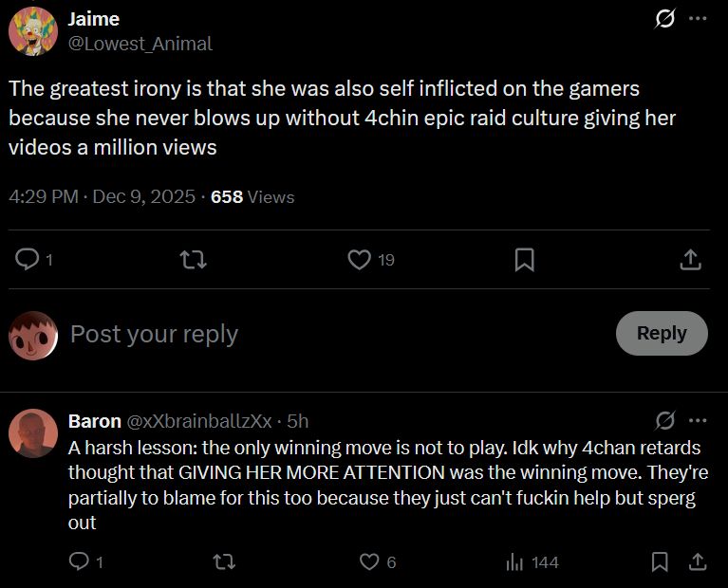Image resolution: width=728 pixels, height=588 pixels.
Task: Reply to Jaime's post via the comment icon
Action: click(29, 259)
